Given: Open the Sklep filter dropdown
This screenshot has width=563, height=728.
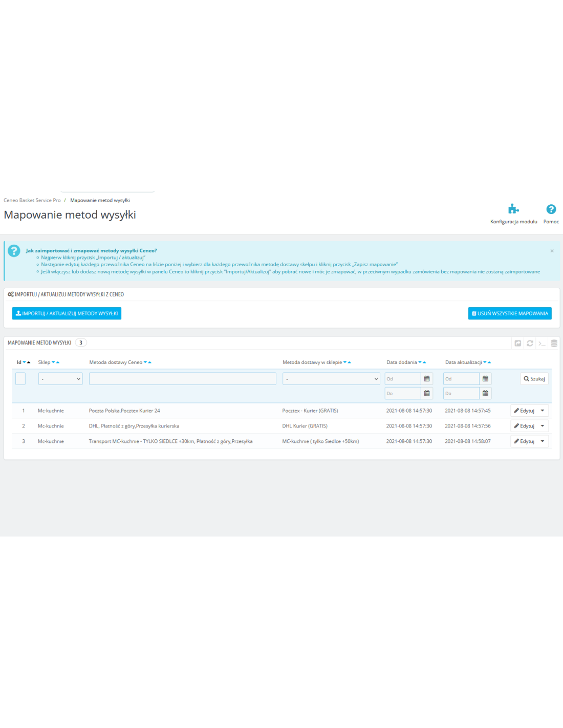Looking at the screenshot, I should click(60, 379).
